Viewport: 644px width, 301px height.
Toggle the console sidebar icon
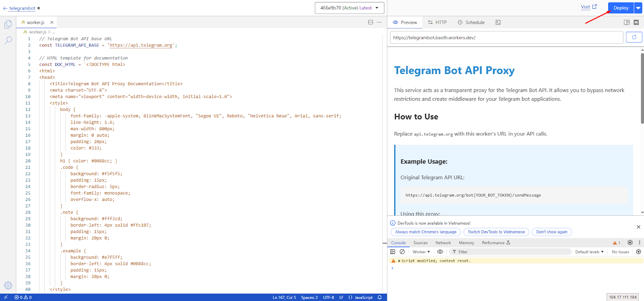tap(393, 252)
